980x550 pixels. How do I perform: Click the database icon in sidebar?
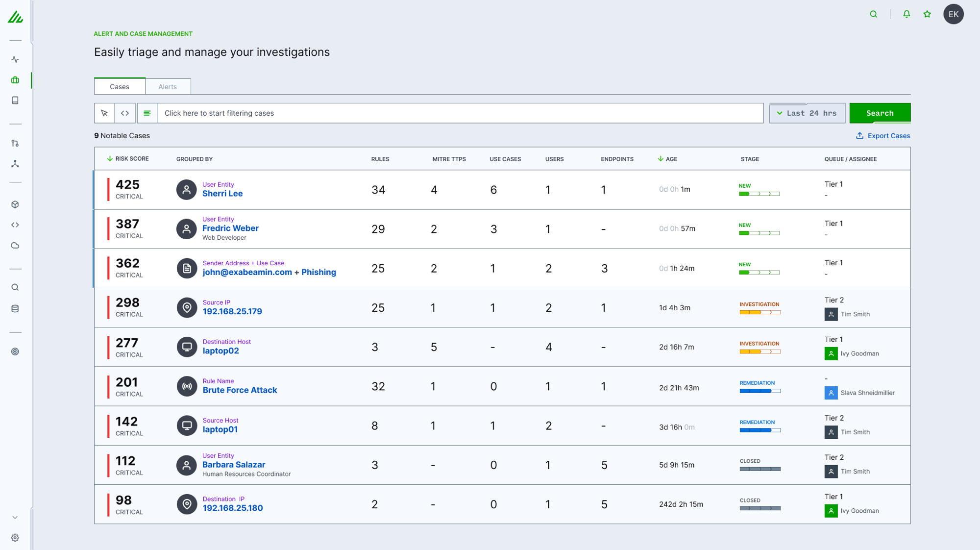tap(15, 309)
